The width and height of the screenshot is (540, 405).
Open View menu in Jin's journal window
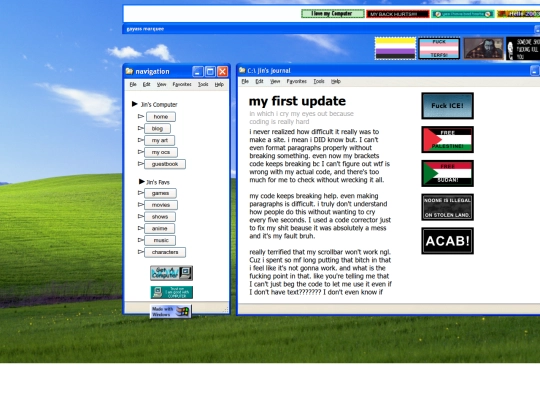tap(275, 81)
